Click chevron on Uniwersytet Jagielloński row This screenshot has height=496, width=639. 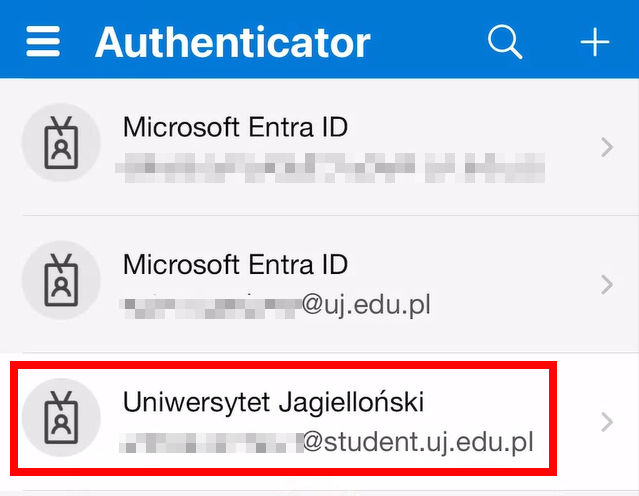pos(607,422)
